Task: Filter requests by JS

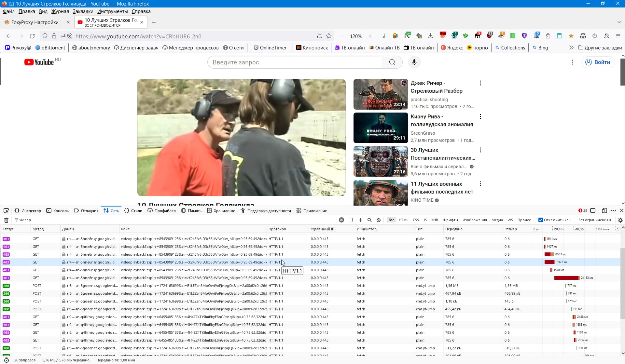Action: pos(425,220)
